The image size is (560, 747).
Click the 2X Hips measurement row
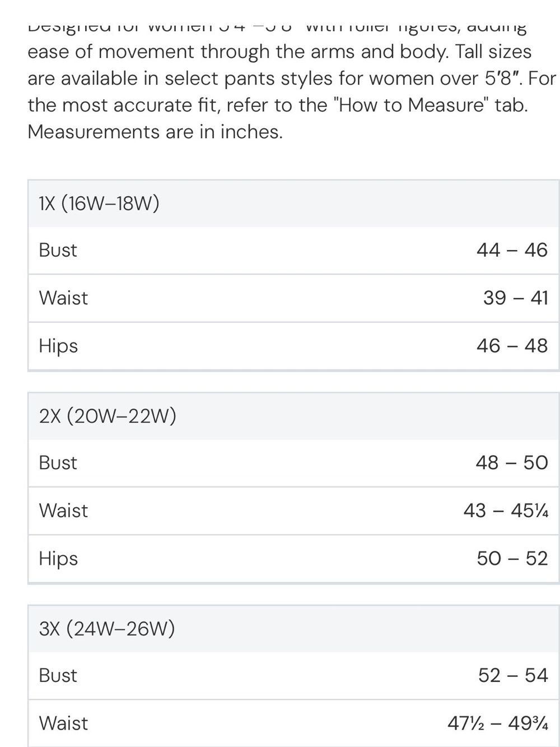(294, 559)
